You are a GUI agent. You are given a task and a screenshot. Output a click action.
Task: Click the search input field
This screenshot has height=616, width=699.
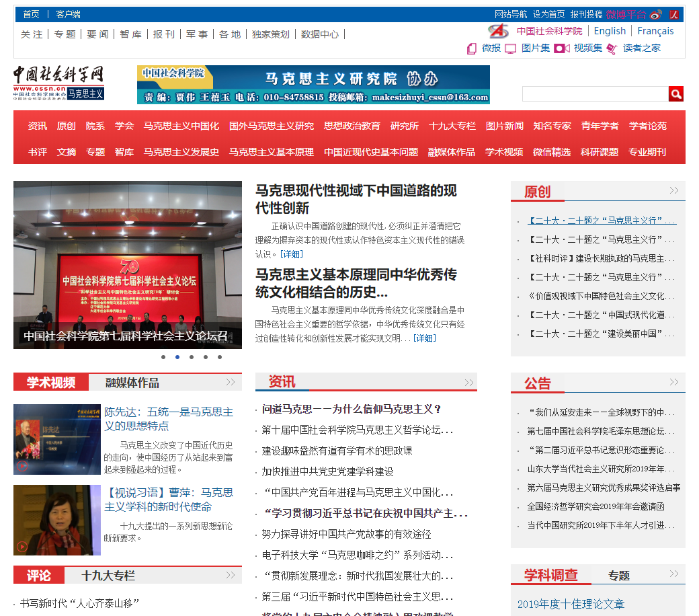coord(595,93)
